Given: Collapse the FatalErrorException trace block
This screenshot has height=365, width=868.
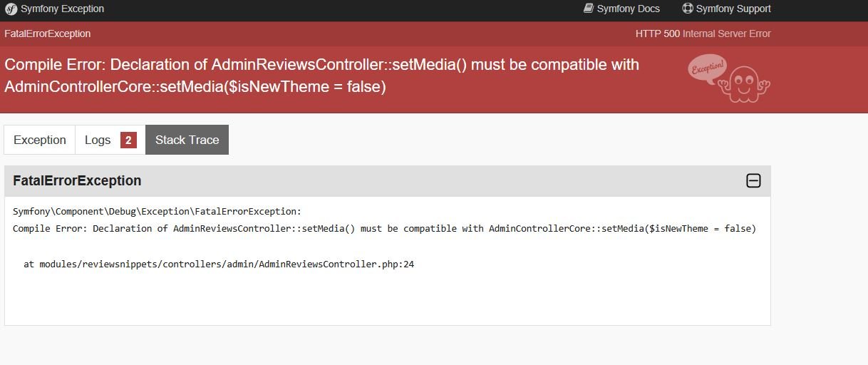Looking at the screenshot, I should 753,181.
